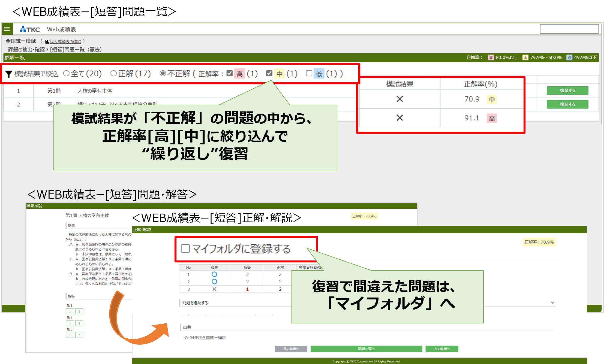Image resolution: width=604 pixels, height=364 pixels.
Task: Click the 問題一覧へ button
Action: [366, 349]
